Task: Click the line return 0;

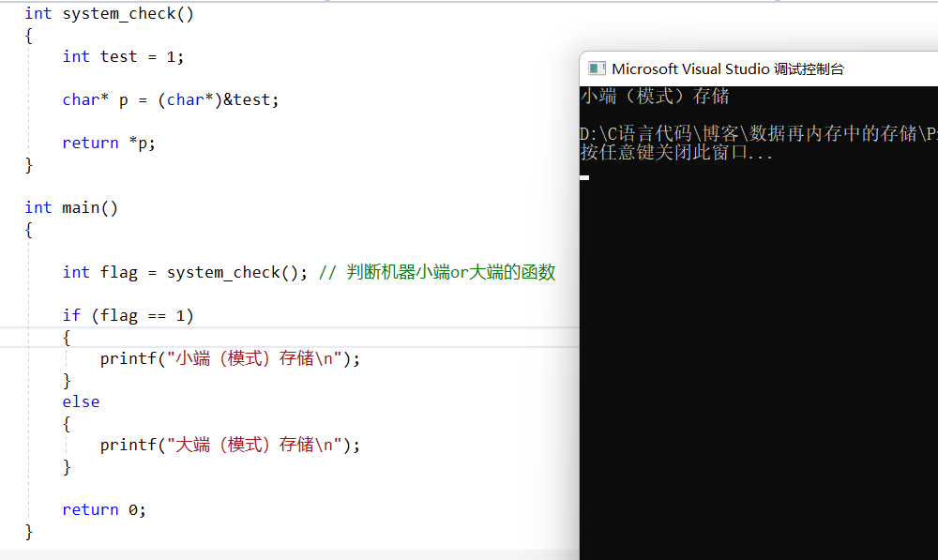Action: (x=104, y=509)
